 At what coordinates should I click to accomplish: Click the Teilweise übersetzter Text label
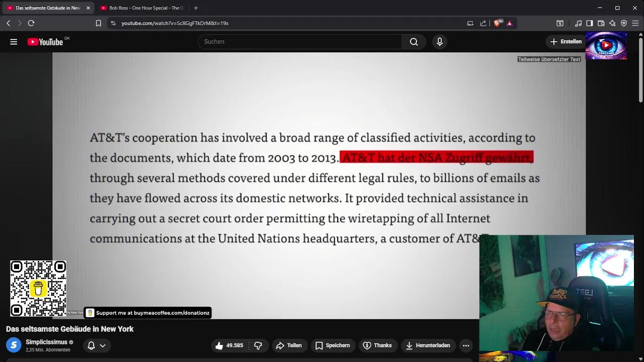(x=549, y=59)
